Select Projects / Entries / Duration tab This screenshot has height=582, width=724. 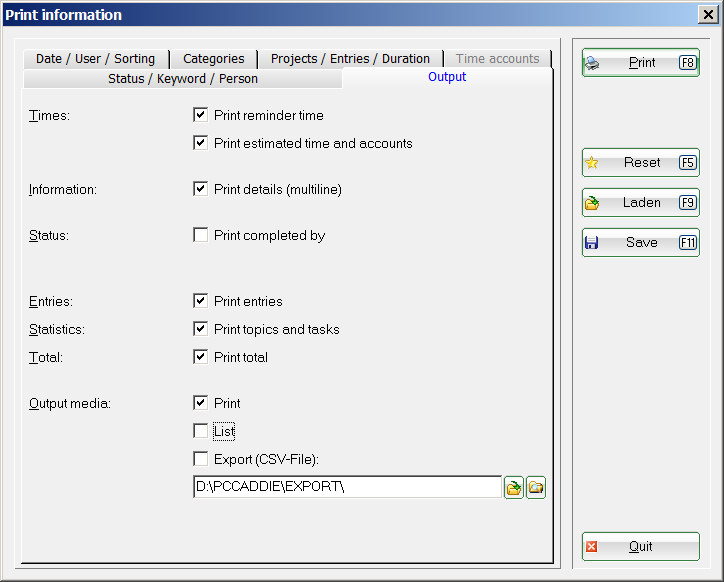point(350,59)
